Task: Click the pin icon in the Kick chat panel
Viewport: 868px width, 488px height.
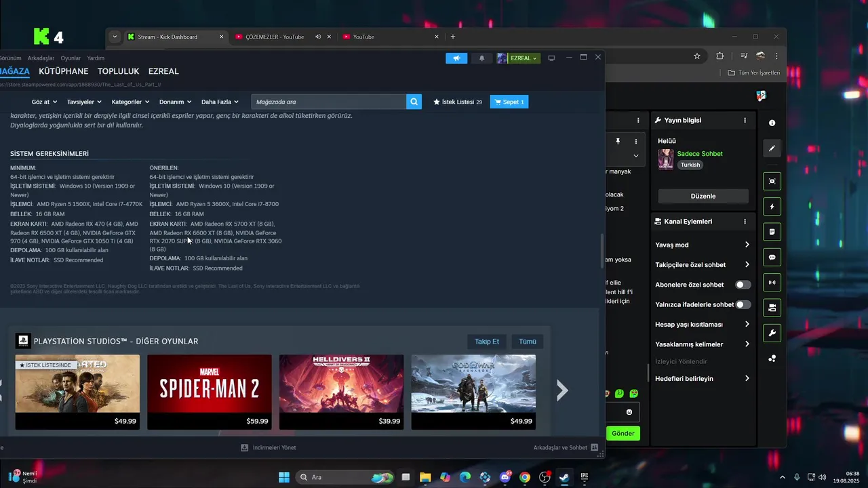Action: point(618,141)
